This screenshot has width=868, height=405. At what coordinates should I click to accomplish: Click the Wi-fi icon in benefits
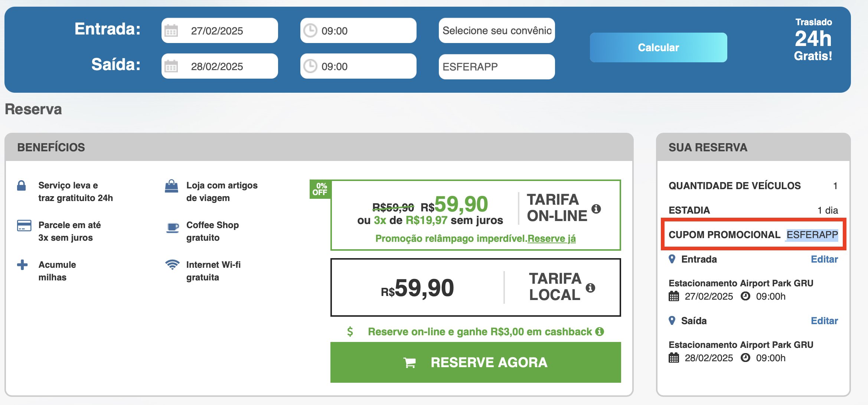172,264
